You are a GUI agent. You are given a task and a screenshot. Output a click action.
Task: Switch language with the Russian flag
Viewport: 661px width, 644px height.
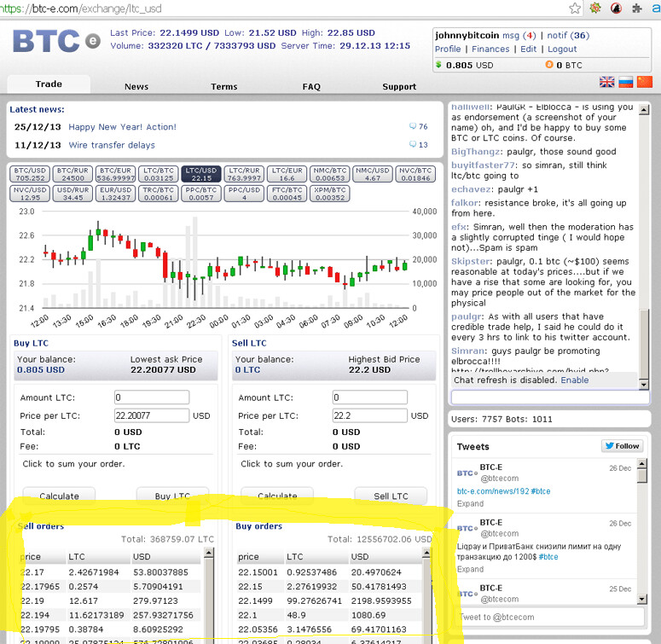pos(625,82)
